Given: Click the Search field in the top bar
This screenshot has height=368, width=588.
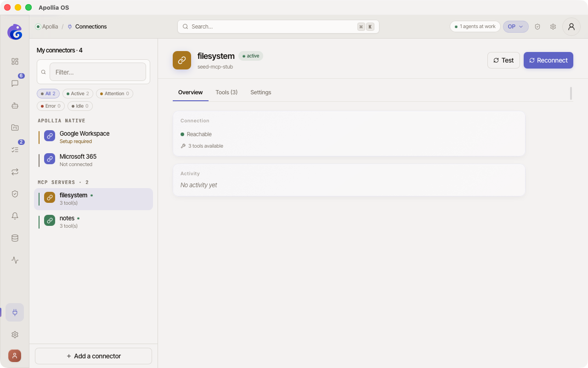Looking at the screenshot, I should 278,27.
